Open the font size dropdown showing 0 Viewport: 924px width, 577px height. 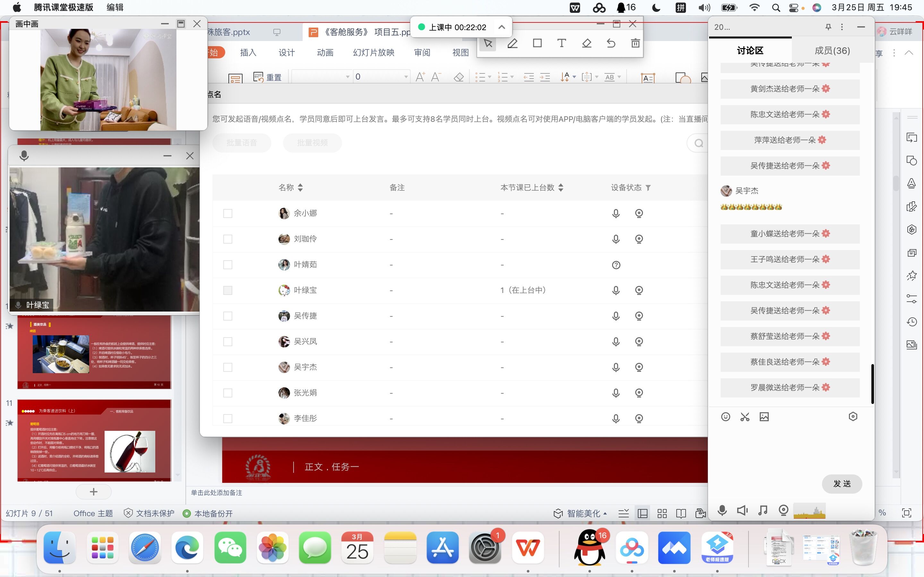(x=406, y=77)
